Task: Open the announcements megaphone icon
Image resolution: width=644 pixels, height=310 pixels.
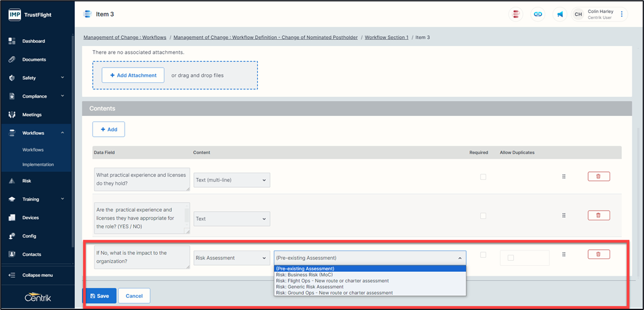Action: coord(560,14)
